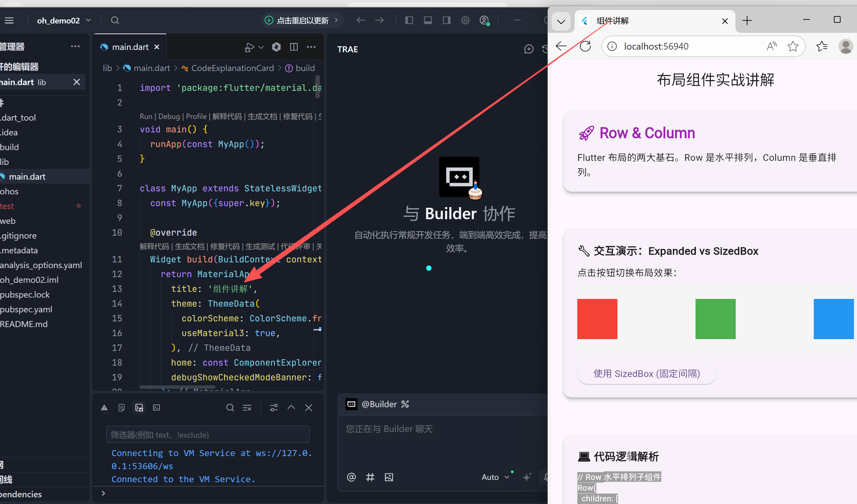Open the split editor icon

(x=294, y=47)
